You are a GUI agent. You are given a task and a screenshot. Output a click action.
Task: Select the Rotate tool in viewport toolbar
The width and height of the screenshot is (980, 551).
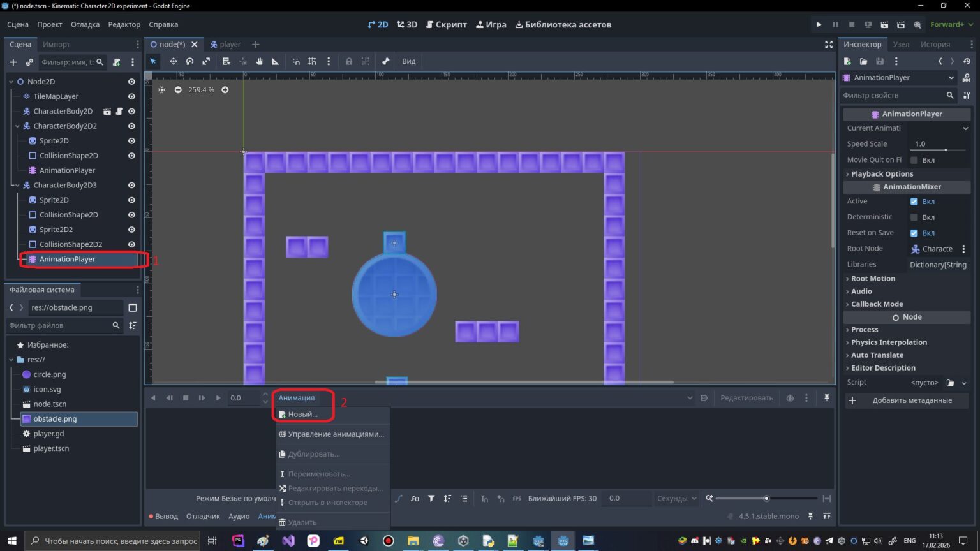tap(189, 61)
